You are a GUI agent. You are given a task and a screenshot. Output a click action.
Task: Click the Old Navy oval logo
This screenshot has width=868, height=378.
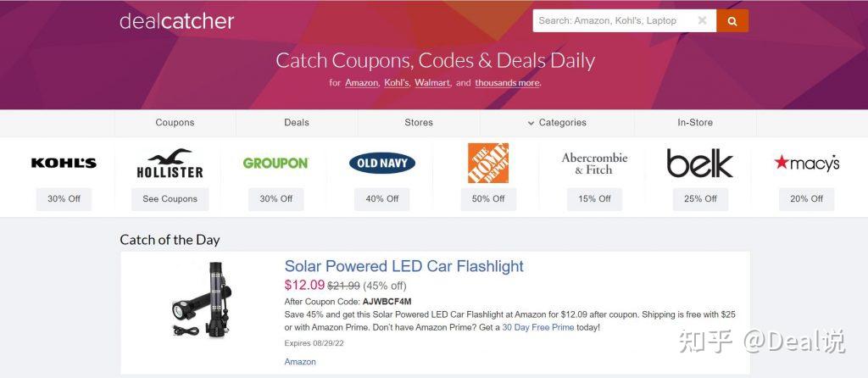[381, 163]
